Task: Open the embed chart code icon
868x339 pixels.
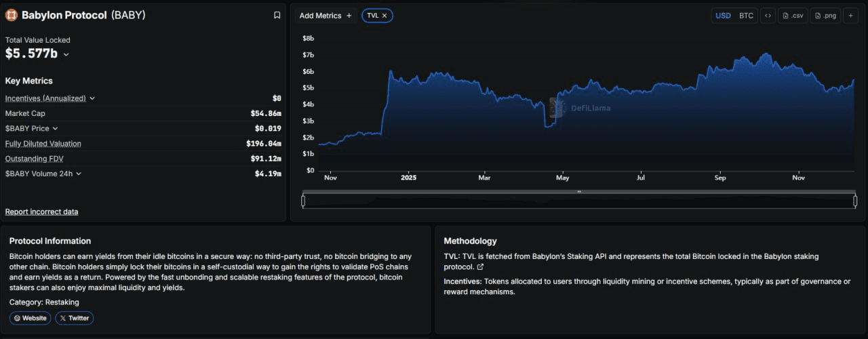Action: (768, 16)
